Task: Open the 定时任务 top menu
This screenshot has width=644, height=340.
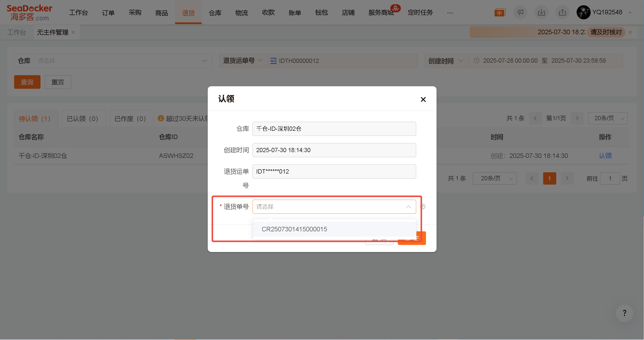Action: point(420,13)
